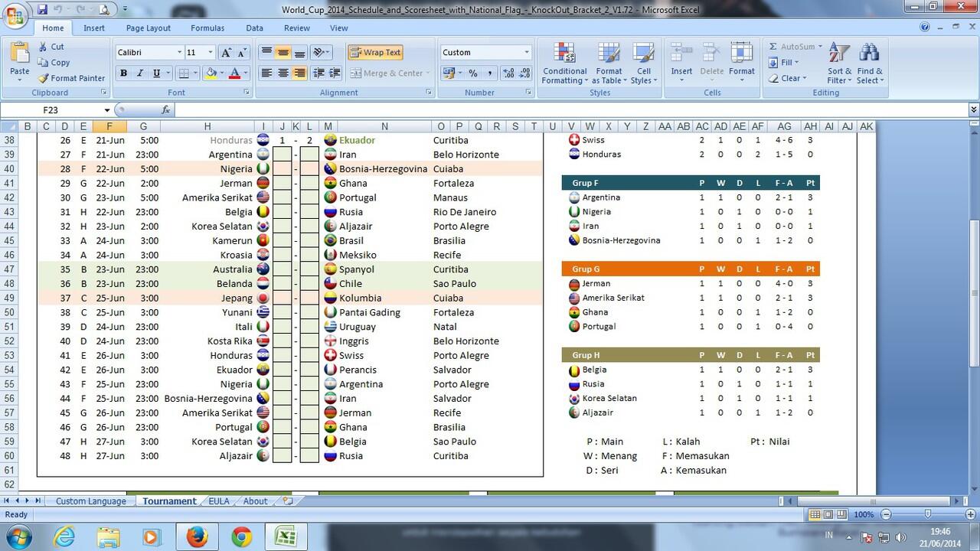Adjust the zoom slider handle
Viewport: 980px width, 551px height.
point(928,515)
